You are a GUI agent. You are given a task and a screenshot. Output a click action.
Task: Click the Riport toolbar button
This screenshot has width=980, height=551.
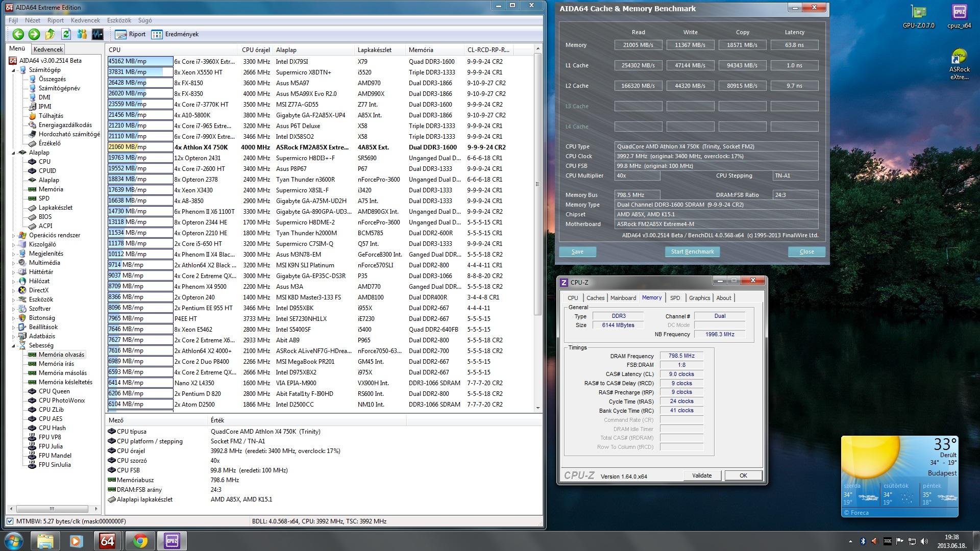pos(131,34)
